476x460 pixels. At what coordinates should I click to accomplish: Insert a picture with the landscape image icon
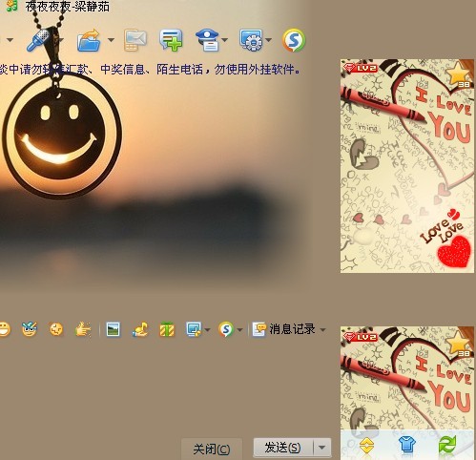tap(114, 329)
